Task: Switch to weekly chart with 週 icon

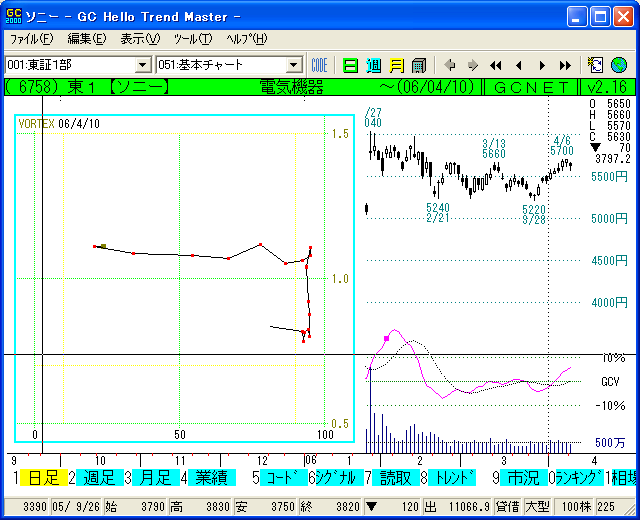Action: coord(373,65)
